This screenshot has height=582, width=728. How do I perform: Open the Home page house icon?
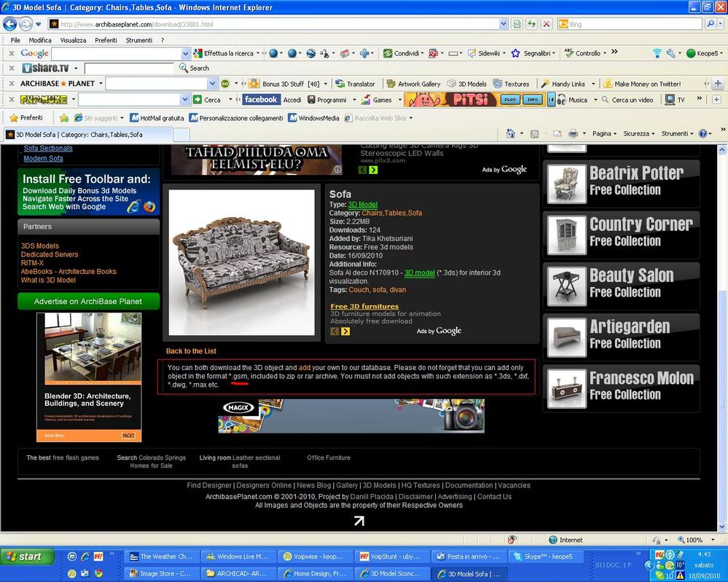[x=511, y=134]
